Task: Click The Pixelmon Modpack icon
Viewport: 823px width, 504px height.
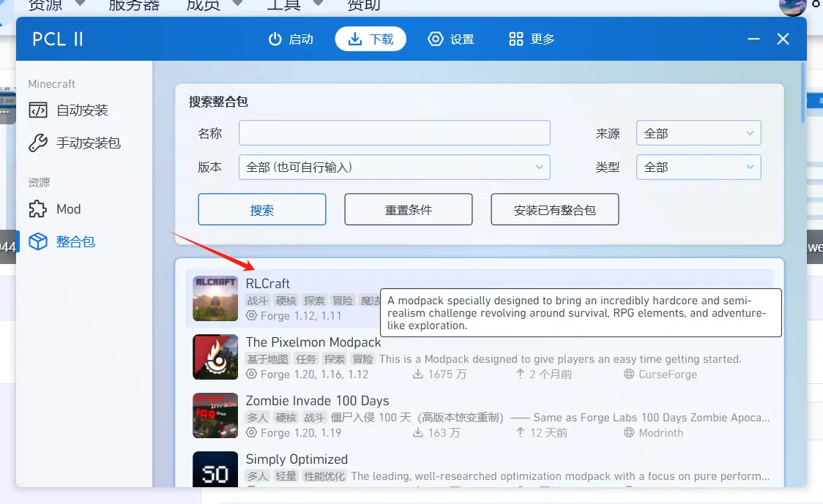Action: [215, 357]
